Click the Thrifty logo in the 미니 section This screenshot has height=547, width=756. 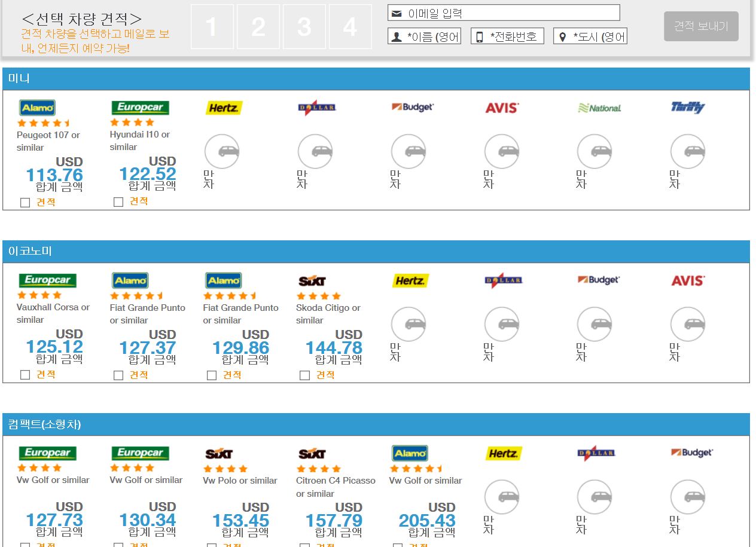click(x=688, y=108)
